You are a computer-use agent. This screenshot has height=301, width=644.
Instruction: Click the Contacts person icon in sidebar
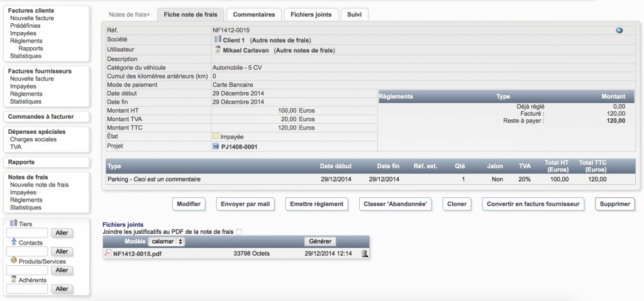pyautogui.click(x=14, y=242)
